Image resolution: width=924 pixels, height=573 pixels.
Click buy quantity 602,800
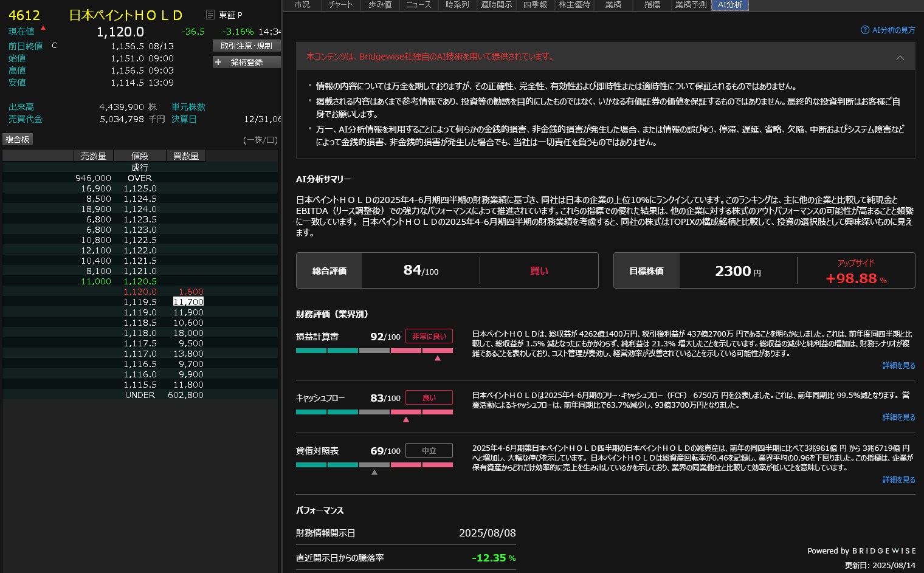click(185, 395)
